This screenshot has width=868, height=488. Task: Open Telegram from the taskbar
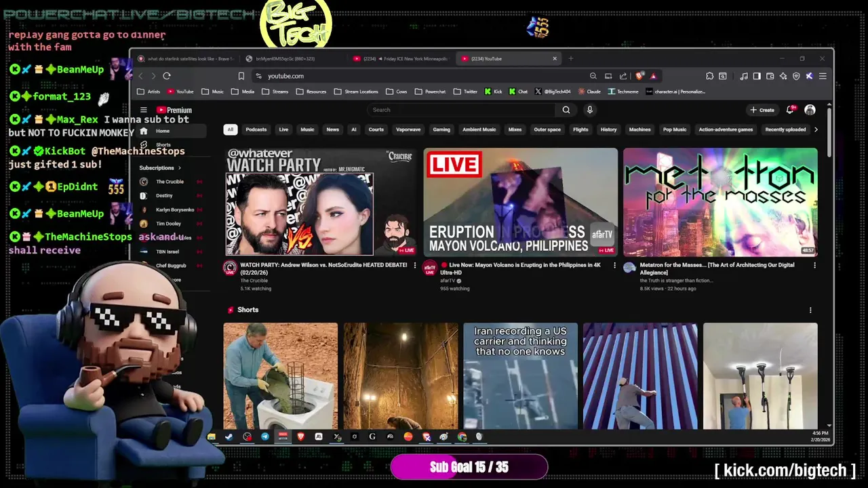tap(265, 437)
